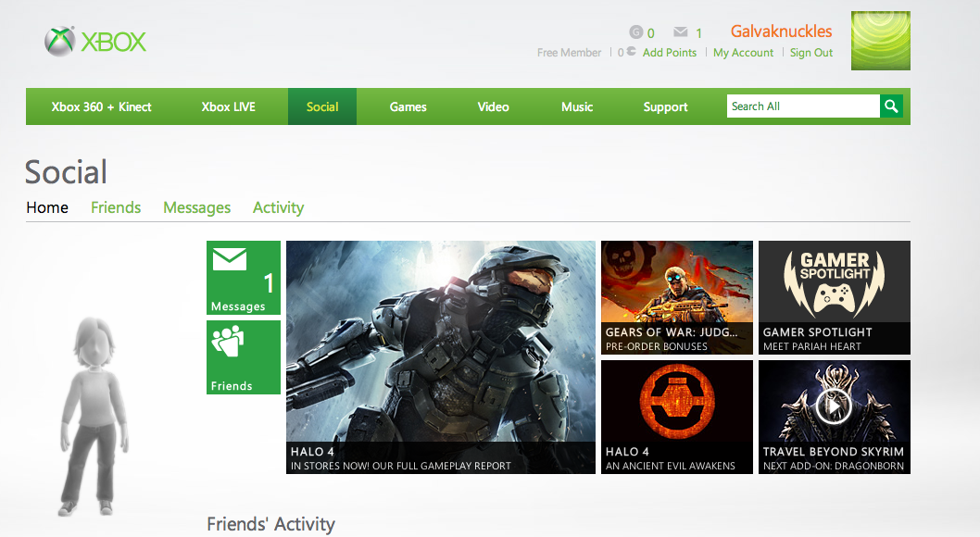Open the Gears of War pre-order tile

677,297
